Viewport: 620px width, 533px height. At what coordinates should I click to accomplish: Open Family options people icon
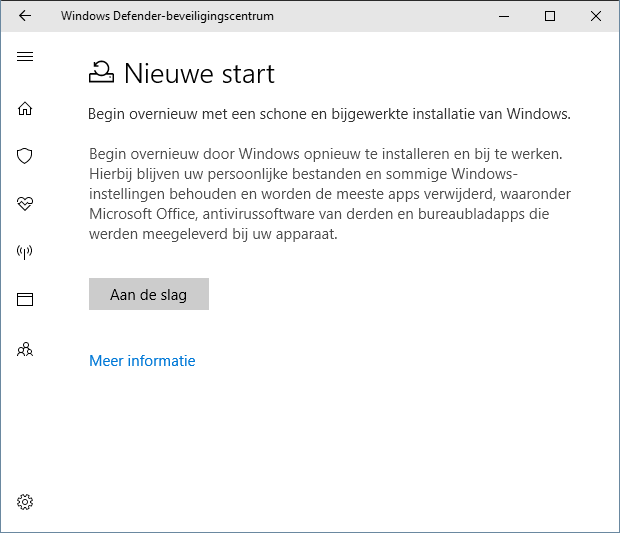[25, 349]
